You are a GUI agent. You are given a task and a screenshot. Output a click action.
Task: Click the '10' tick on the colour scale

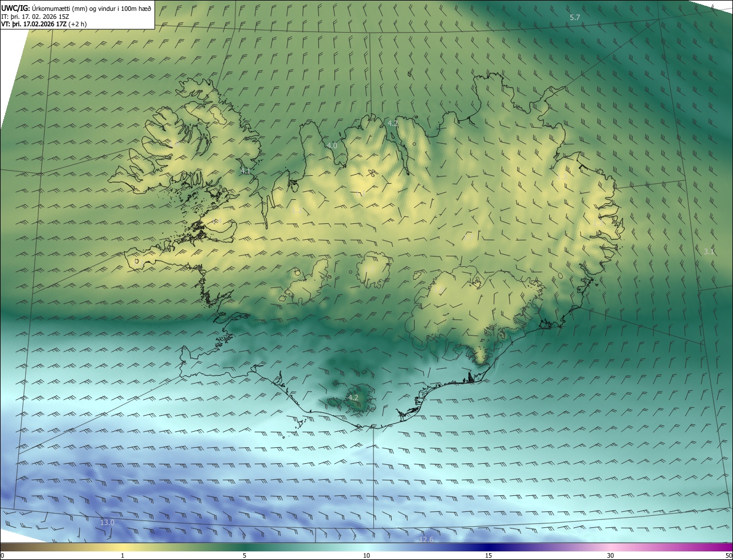366,555
